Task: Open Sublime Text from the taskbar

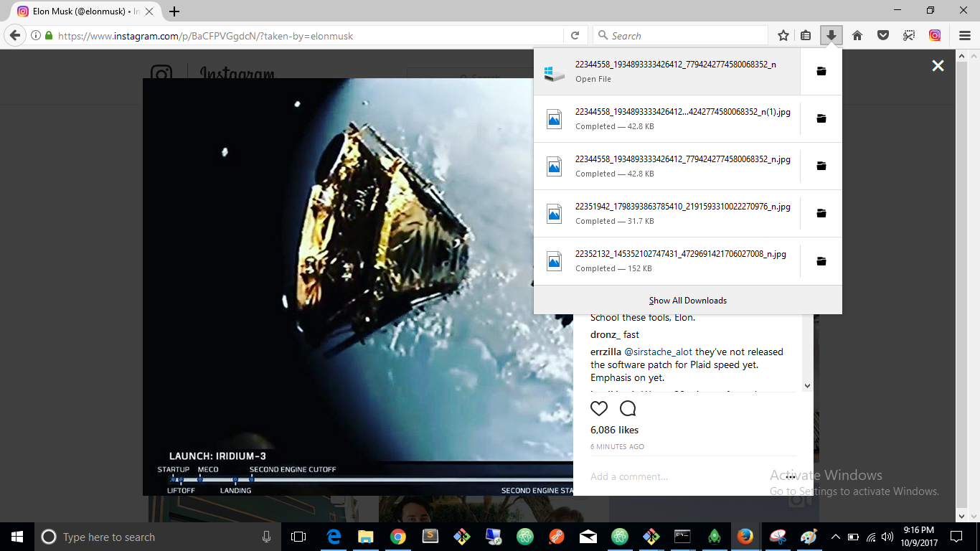Action: pyautogui.click(x=430, y=537)
